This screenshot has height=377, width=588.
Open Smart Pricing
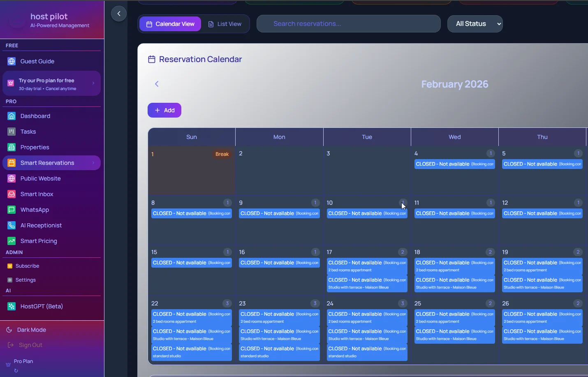click(x=38, y=241)
